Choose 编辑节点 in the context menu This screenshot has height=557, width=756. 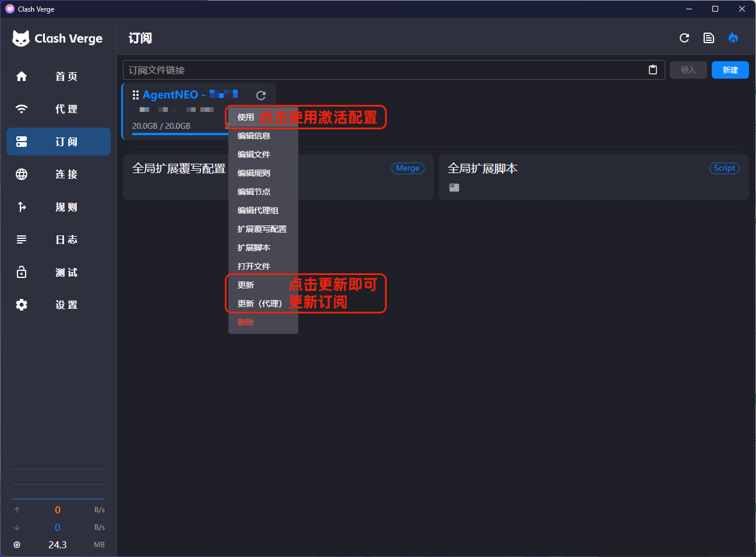263,192
